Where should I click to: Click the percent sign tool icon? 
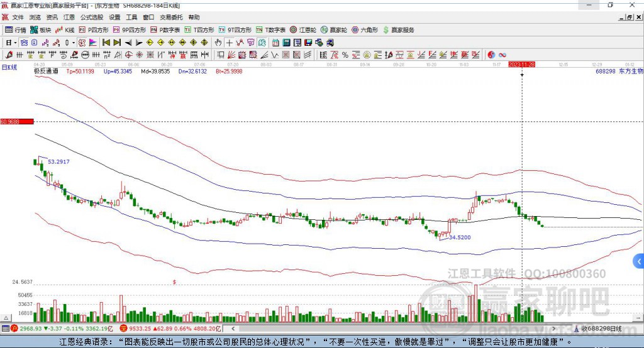click(x=345, y=55)
